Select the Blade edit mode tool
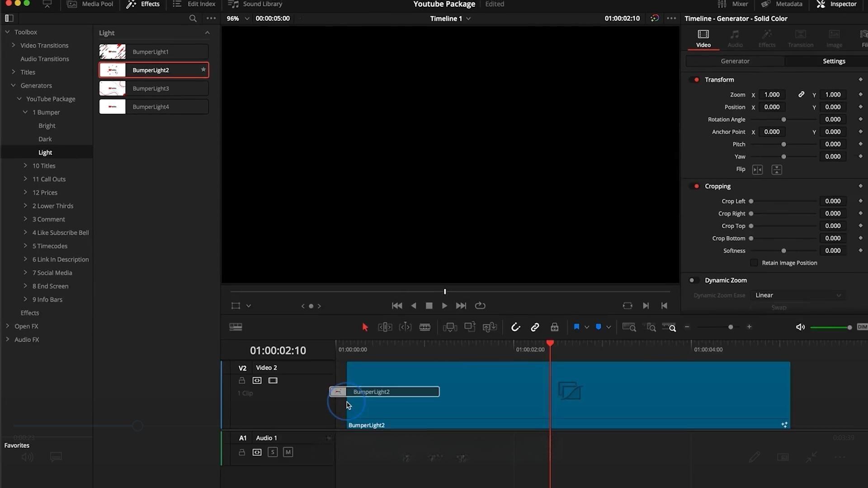This screenshot has height=488, width=868. pyautogui.click(x=425, y=327)
